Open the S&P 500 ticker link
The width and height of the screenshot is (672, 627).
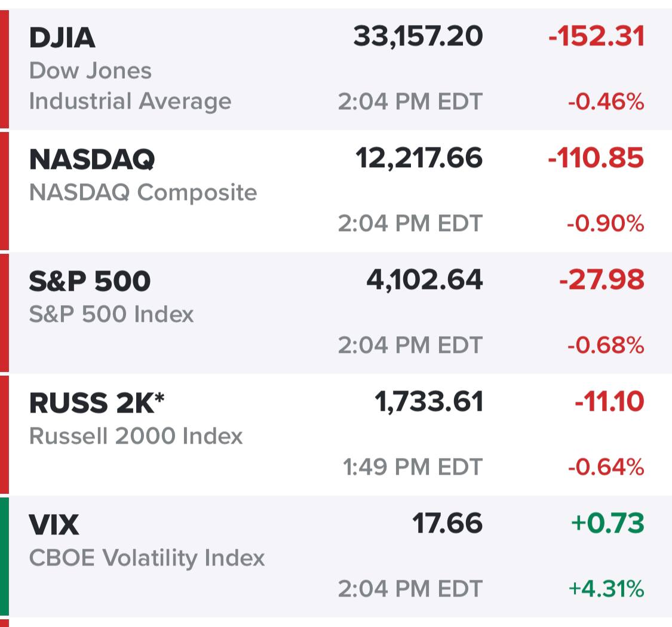point(90,281)
